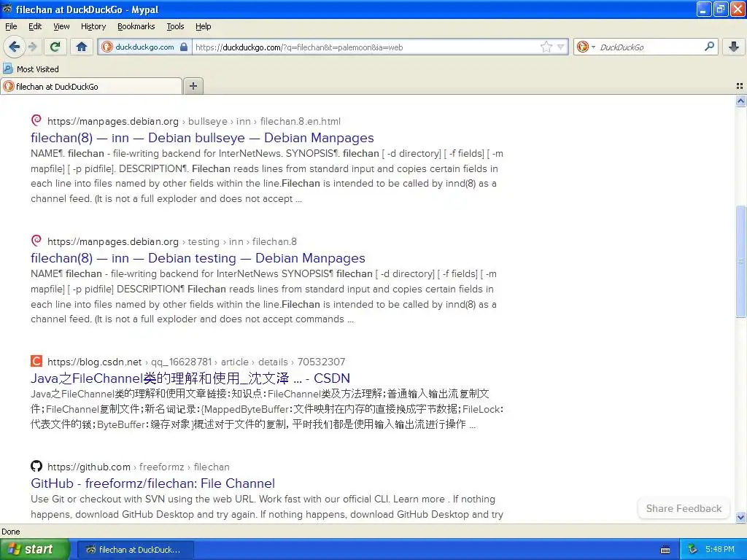Screen dimensions: 747x560
Task: Click the scrollbar down arrow
Action: point(740,517)
